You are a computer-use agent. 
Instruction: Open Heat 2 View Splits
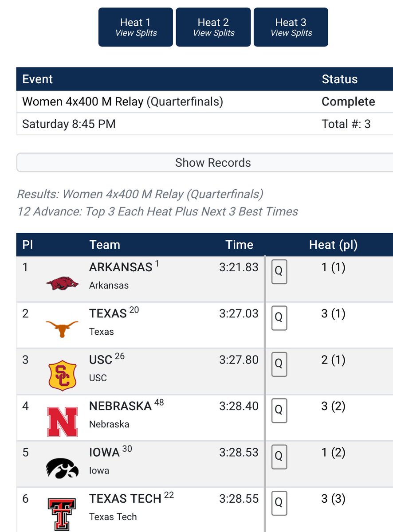pyautogui.click(x=213, y=27)
